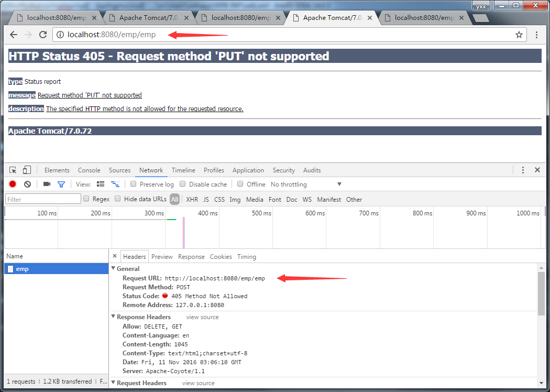Activate inspect element picker icon
Image resolution: width=550 pixels, height=392 pixels.
(x=13, y=170)
